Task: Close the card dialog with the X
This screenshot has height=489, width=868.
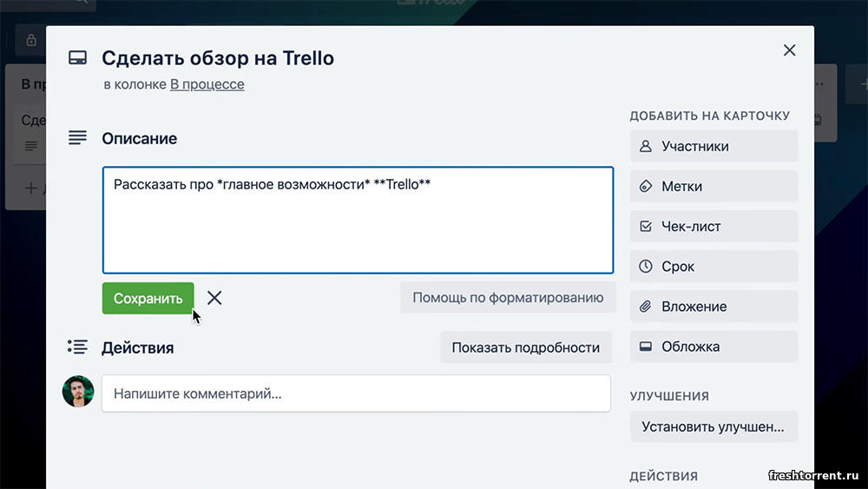Action: (x=789, y=50)
